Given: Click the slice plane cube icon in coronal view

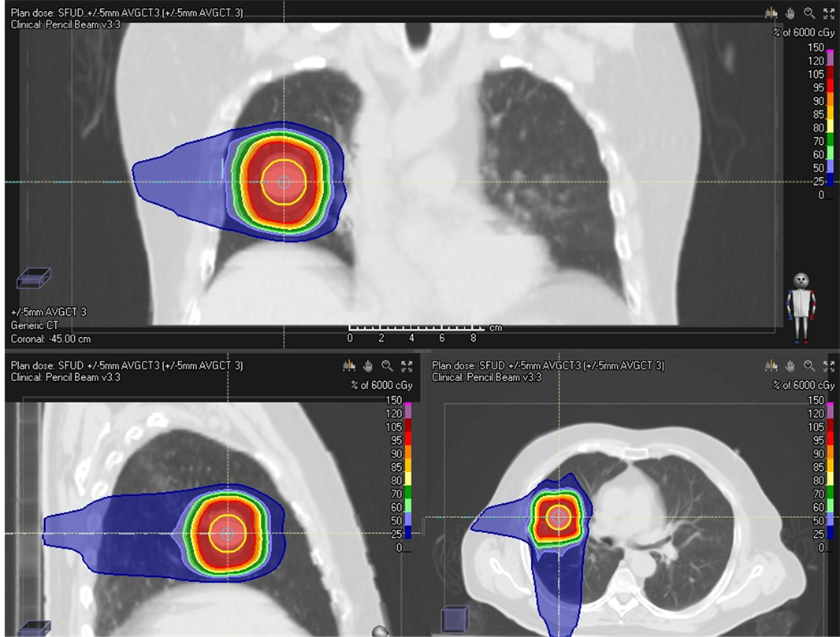Looking at the screenshot, I should point(33,279).
